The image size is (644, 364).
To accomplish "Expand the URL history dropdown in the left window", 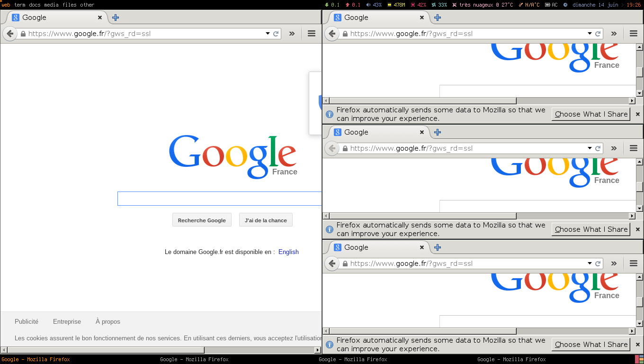I will point(268,34).
